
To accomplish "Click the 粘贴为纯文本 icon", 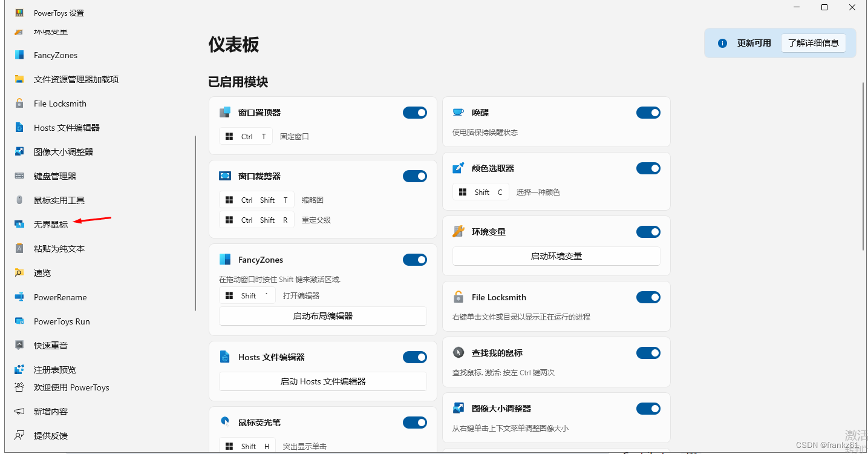I will coord(19,249).
